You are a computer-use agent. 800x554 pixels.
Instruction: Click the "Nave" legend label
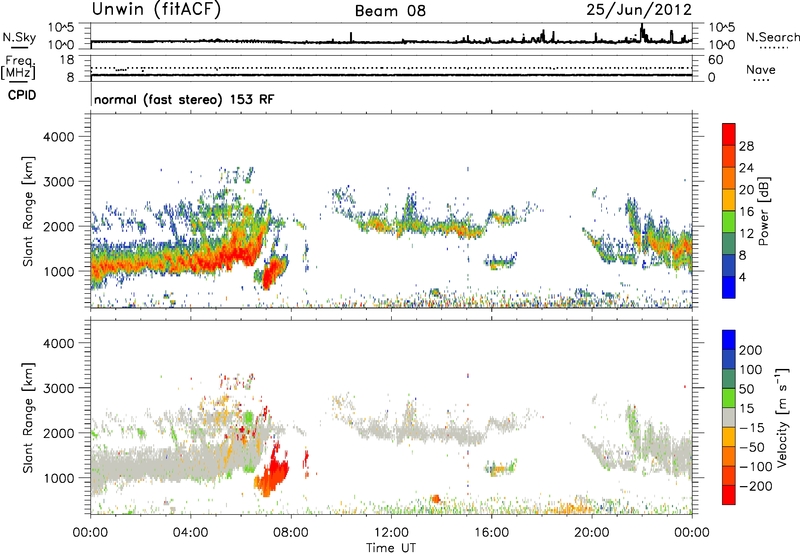(761, 70)
